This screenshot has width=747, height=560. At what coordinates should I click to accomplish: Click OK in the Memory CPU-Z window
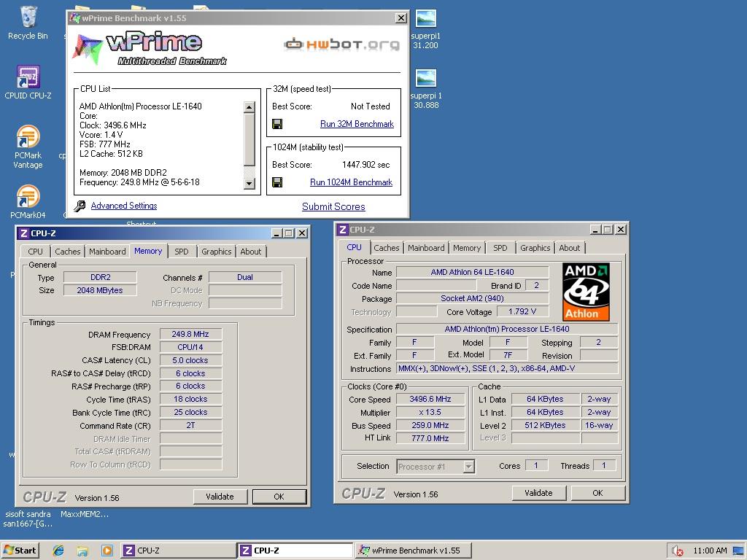point(279,497)
